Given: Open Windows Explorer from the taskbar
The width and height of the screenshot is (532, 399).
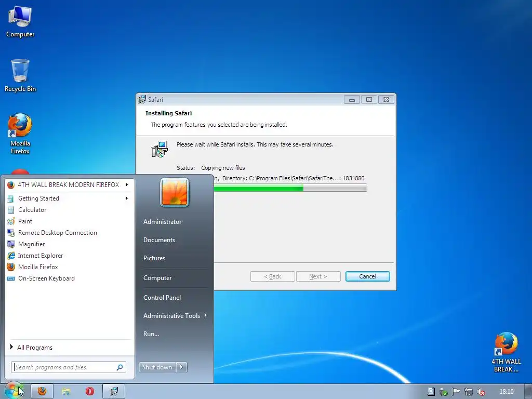Looking at the screenshot, I should tap(66, 391).
